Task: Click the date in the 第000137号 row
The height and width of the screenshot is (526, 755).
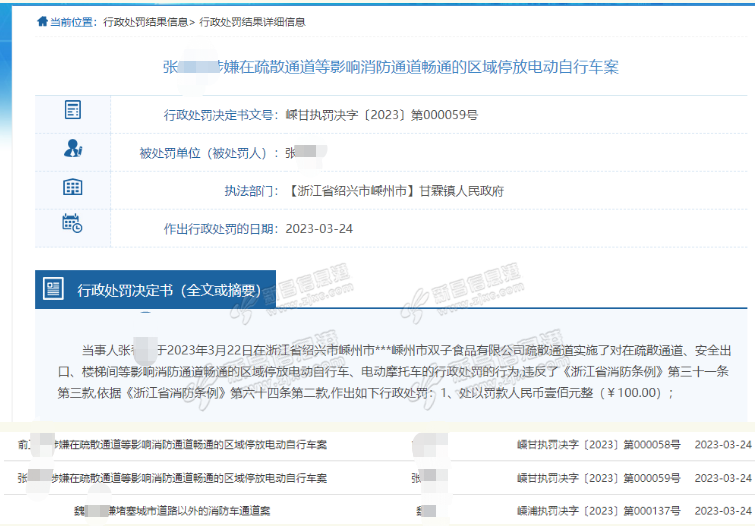Action: click(723, 510)
